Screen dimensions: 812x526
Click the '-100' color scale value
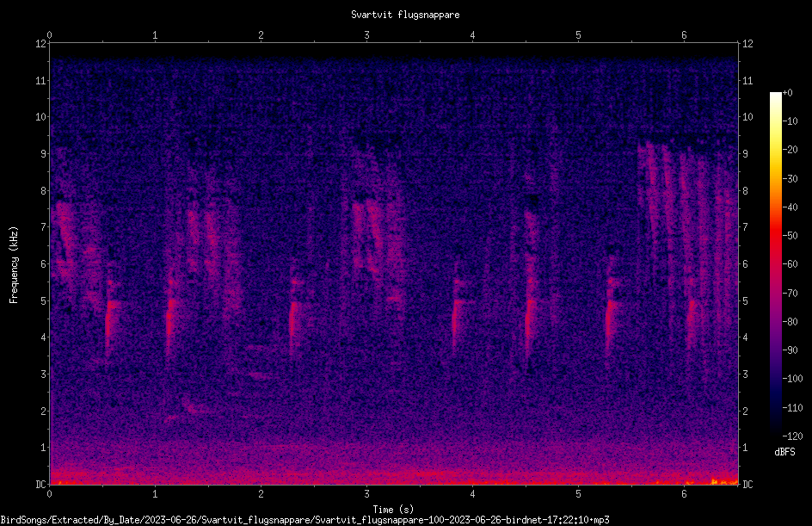(x=793, y=379)
